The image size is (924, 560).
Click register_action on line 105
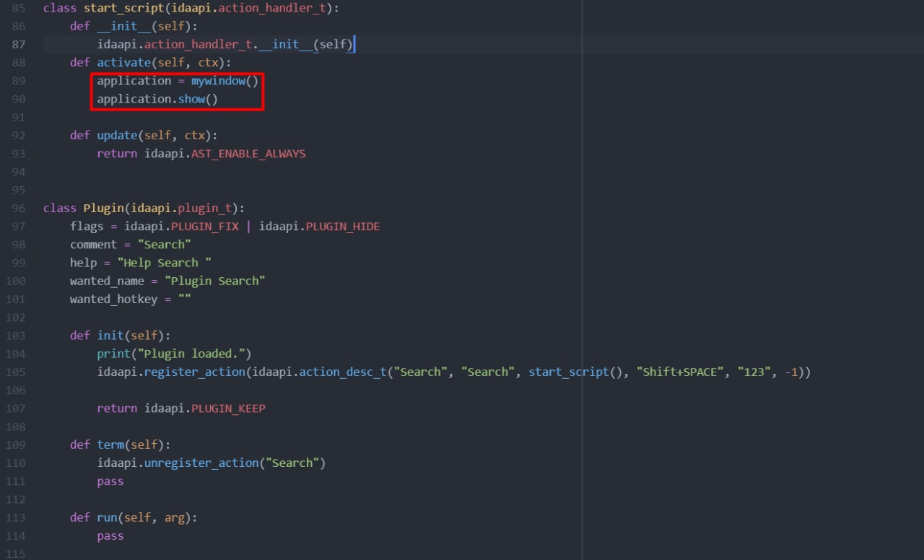pyautogui.click(x=194, y=372)
